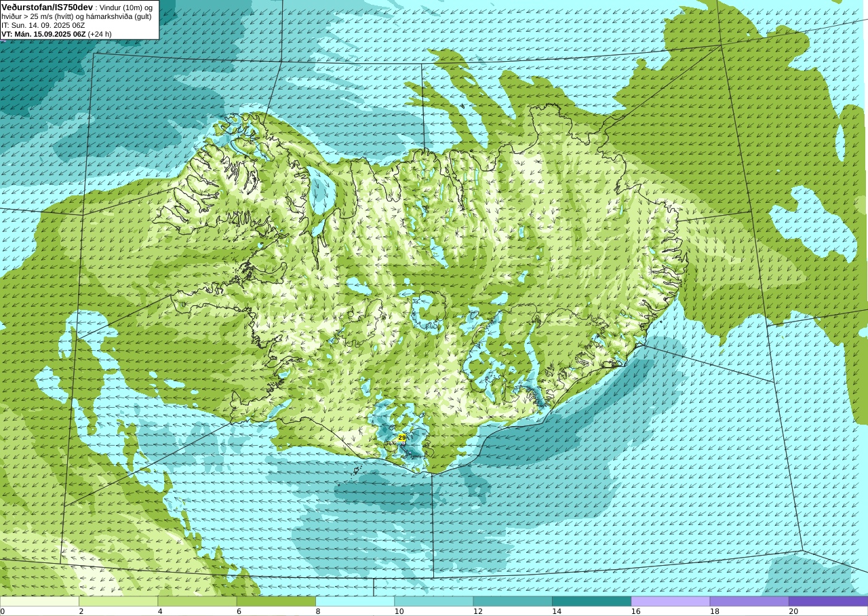Click the legend scale label '14'
This screenshot has height=616, width=868.
click(557, 611)
